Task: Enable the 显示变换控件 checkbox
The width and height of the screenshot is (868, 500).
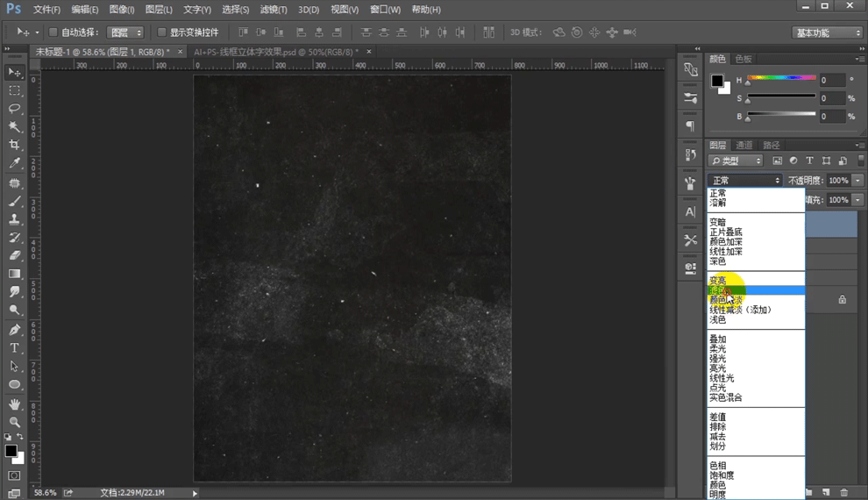Action: (161, 32)
